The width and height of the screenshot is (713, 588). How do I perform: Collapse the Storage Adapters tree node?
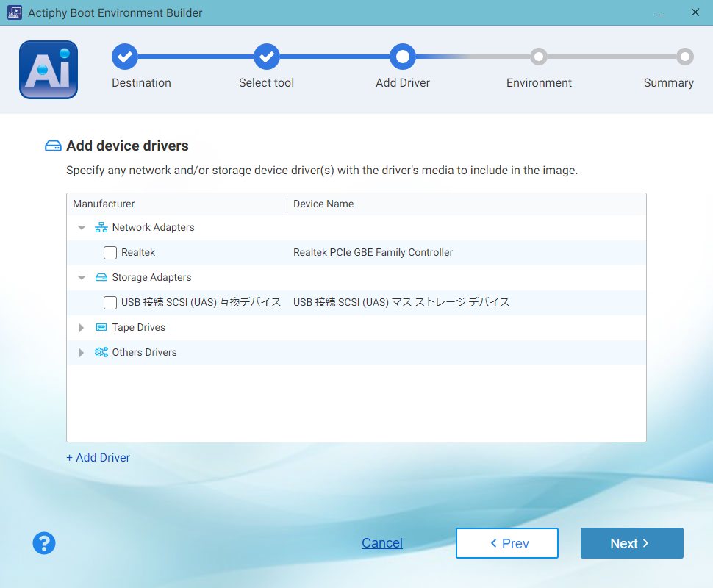[82, 278]
